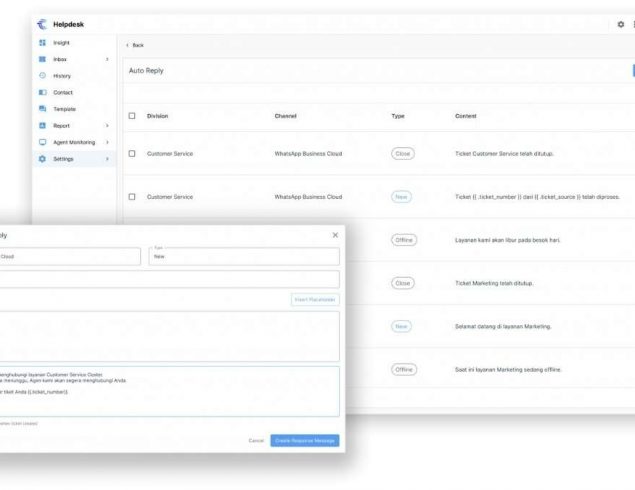Click the Report icon in sidebar

pyautogui.click(x=42, y=125)
